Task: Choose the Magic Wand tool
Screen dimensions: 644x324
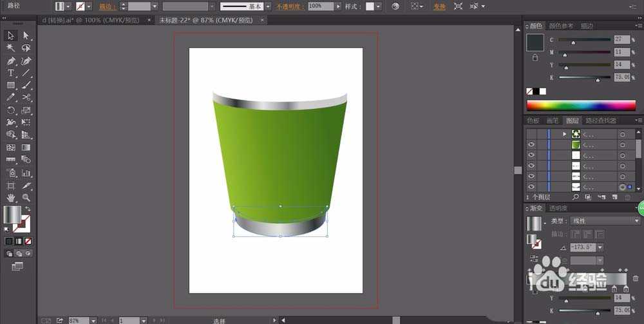Action: (x=11, y=48)
